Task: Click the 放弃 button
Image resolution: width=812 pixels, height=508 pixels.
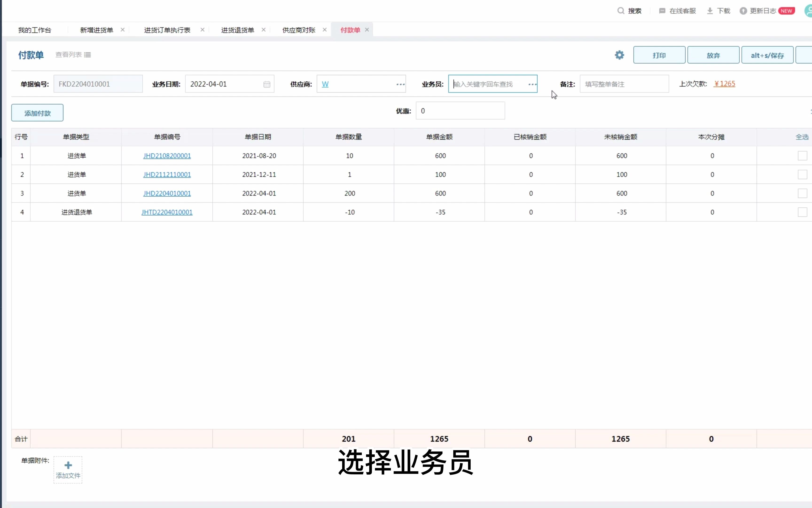Action: click(713, 55)
